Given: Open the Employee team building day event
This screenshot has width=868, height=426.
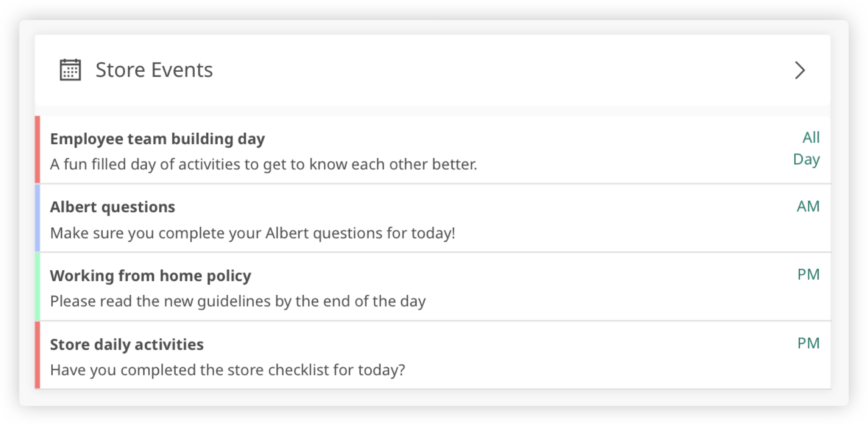Looking at the screenshot, I should coord(158,139).
